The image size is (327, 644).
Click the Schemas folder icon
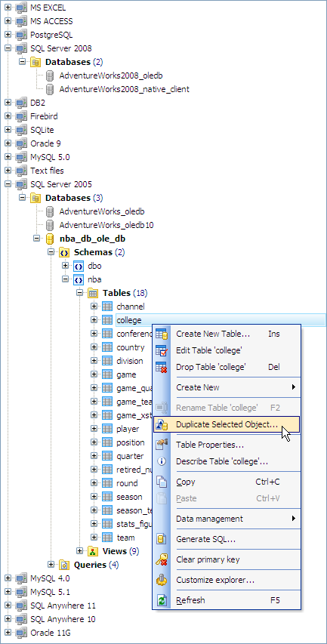point(64,252)
